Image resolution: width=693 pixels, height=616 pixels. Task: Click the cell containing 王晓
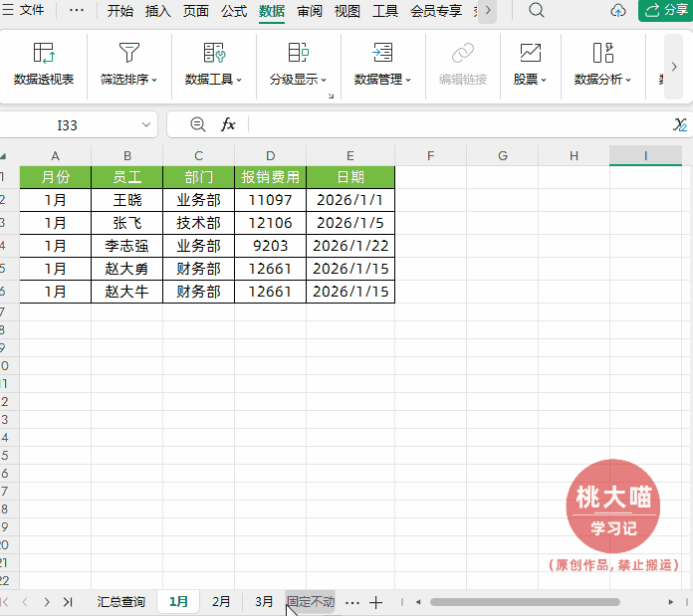click(126, 200)
